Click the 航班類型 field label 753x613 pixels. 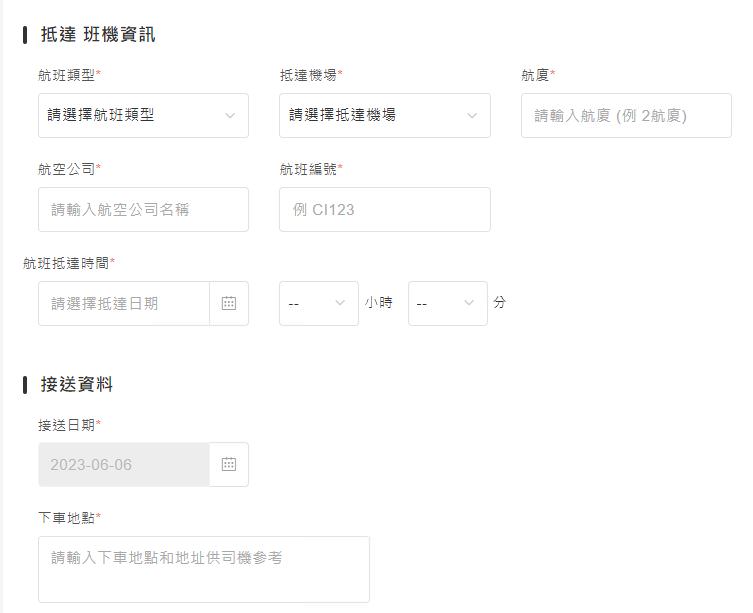tap(66, 75)
